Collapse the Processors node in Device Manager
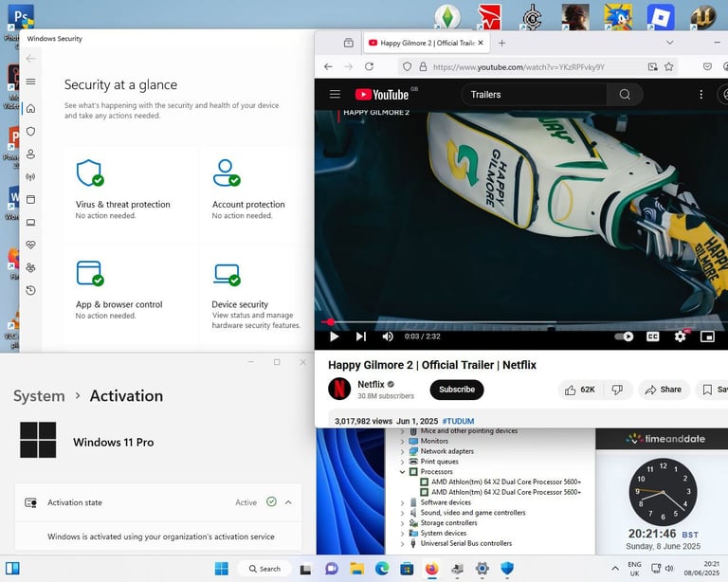 (402, 471)
